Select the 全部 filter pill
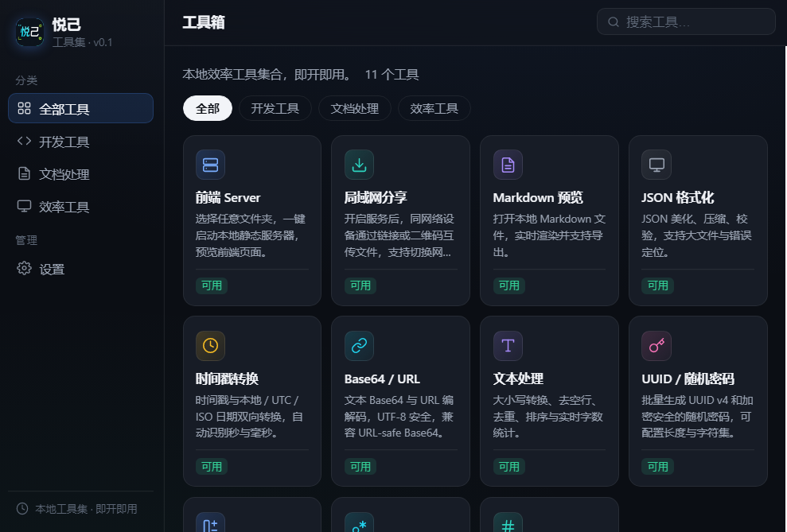787x532 pixels. 207,108
